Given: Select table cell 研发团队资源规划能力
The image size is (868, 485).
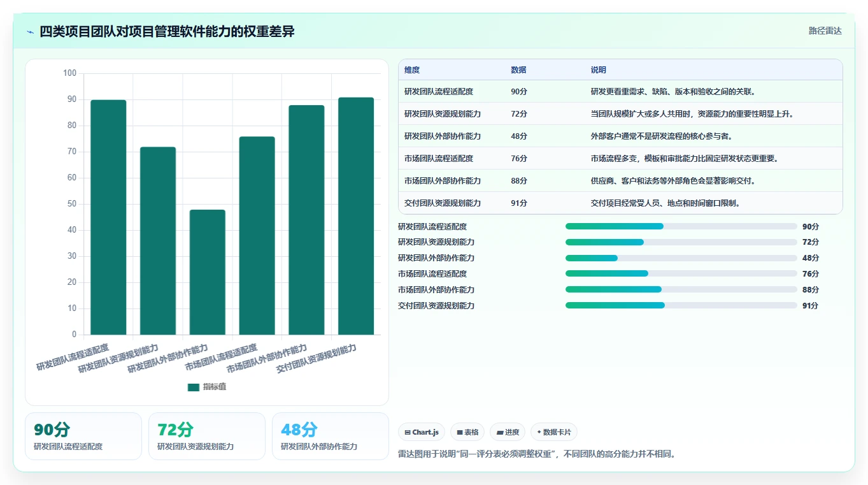Looking at the screenshot, I should pyautogui.click(x=443, y=114).
